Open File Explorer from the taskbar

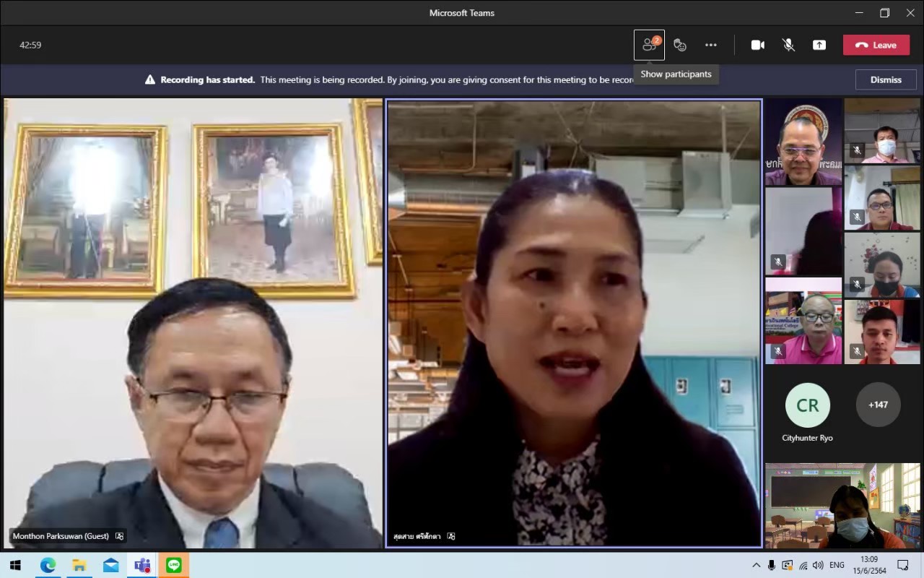click(x=79, y=565)
